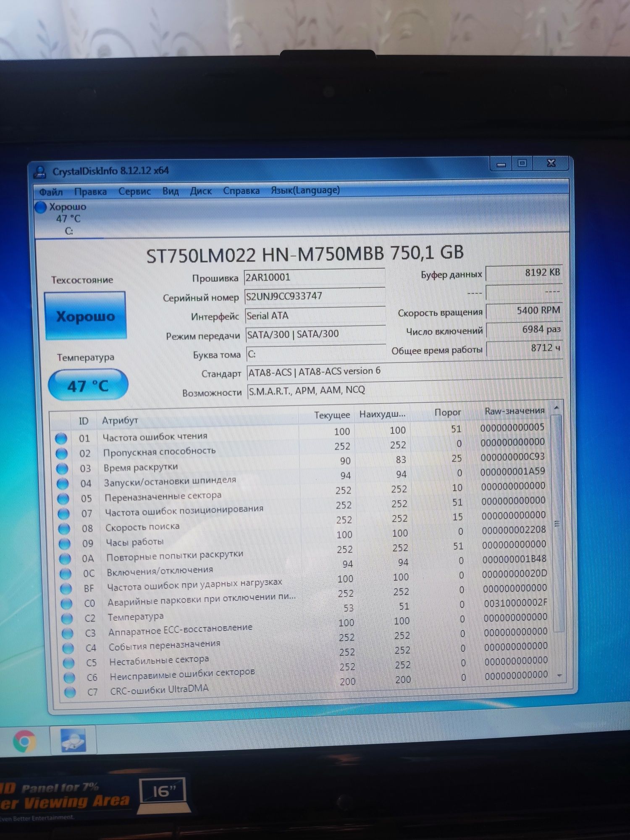
Task: Select raw value 00310000002F
Action: 515,603
